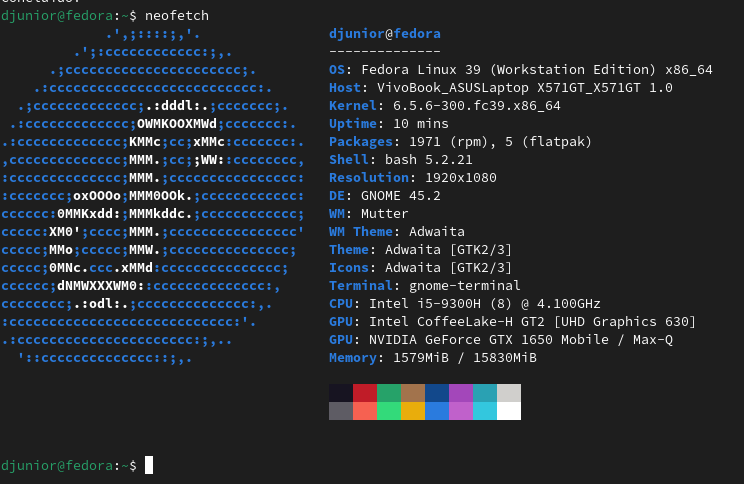Select the dark blue swatch in the top row
This screenshot has width=744, height=484.
(437, 393)
